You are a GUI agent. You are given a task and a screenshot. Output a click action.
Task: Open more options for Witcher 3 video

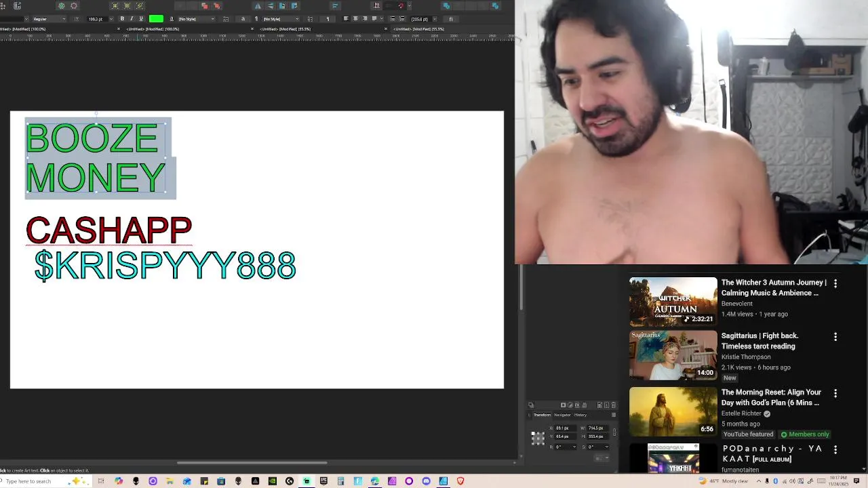[x=835, y=283]
